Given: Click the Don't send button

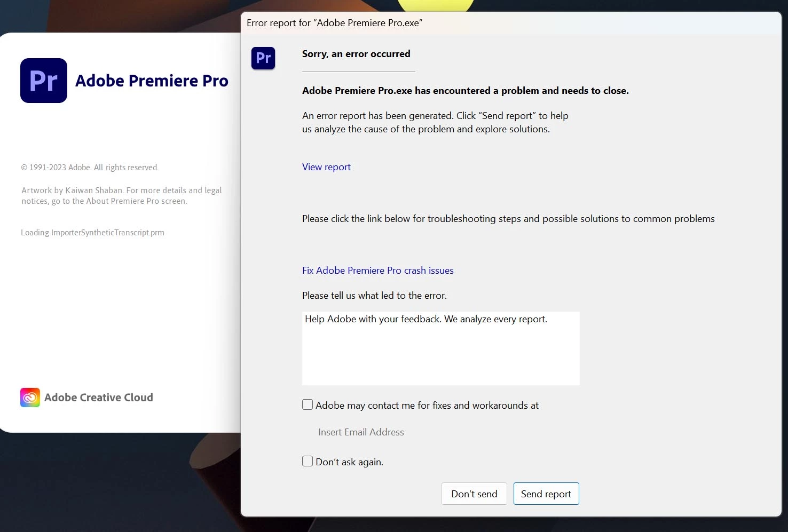Looking at the screenshot, I should [474, 494].
